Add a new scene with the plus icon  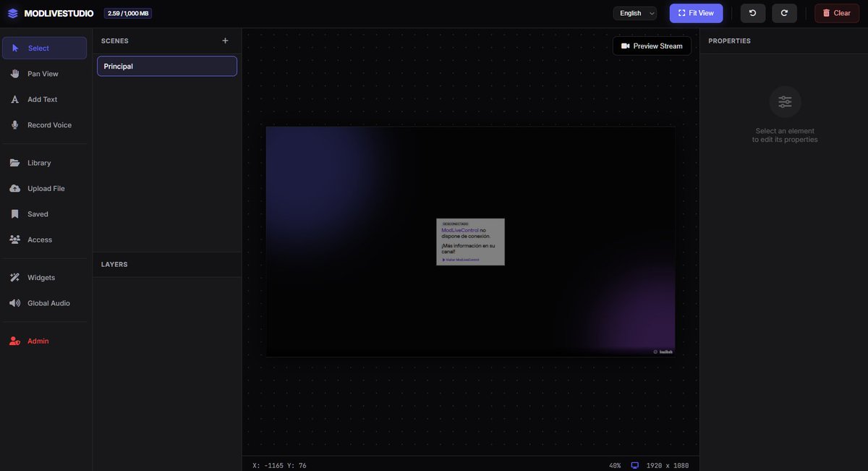point(225,41)
